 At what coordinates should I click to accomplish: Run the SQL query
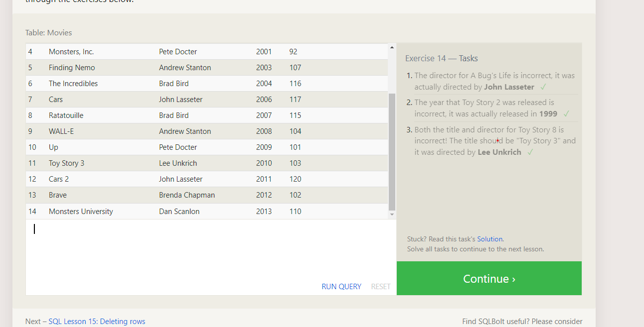pyautogui.click(x=341, y=286)
